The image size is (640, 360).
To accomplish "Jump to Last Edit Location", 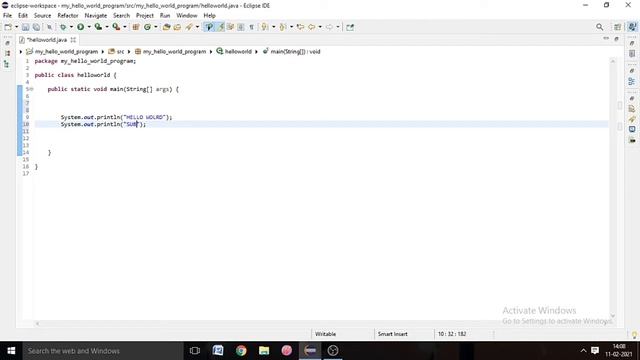I will (x=300, y=27).
